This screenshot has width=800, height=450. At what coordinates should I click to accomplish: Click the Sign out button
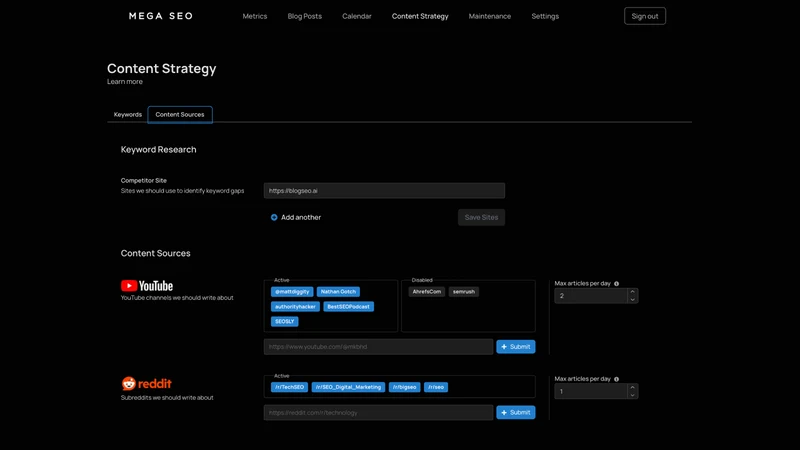[645, 16]
